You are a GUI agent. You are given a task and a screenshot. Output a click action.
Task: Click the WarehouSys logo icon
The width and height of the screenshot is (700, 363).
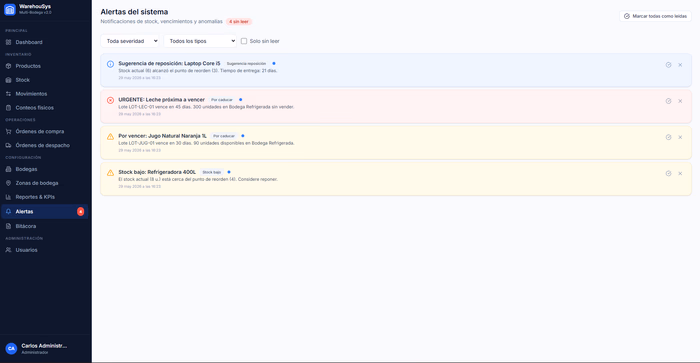click(x=10, y=9)
